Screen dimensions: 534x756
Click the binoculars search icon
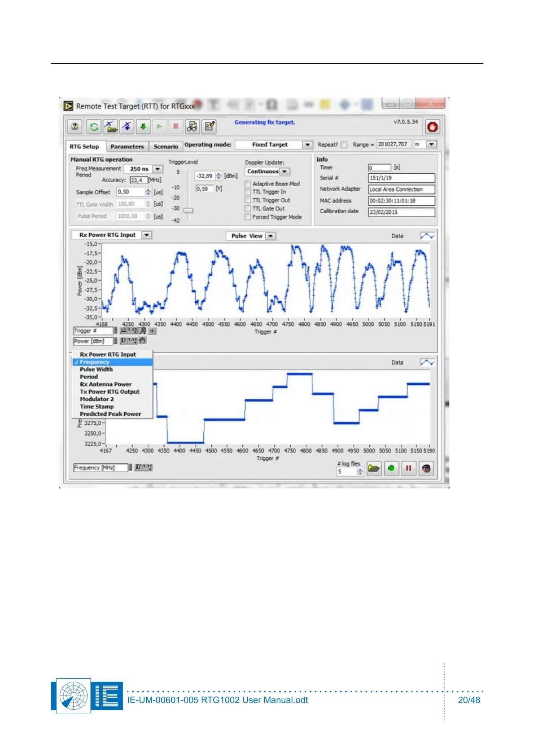tap(193, 127)
